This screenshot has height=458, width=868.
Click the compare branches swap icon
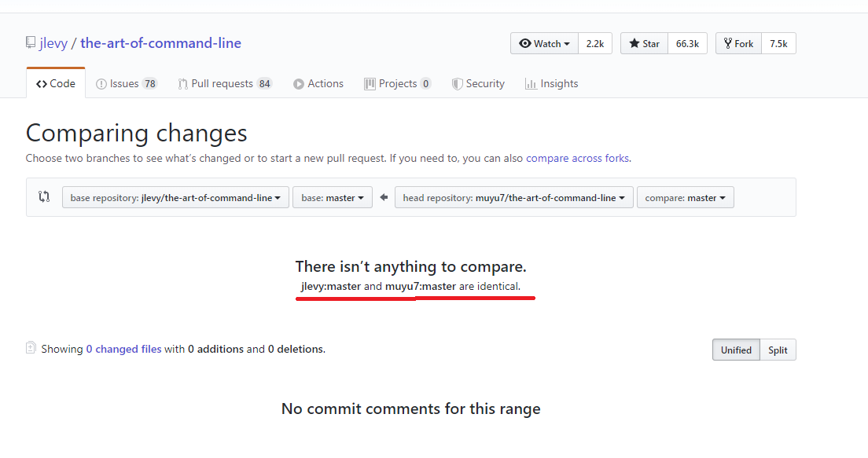44,197
